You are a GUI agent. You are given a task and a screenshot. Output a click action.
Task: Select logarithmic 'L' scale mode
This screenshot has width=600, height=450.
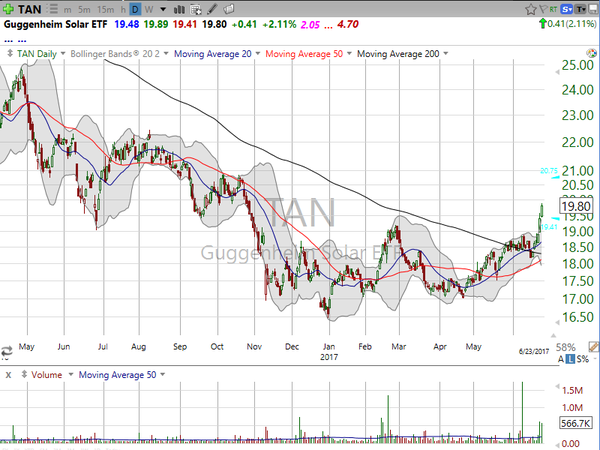570,359
